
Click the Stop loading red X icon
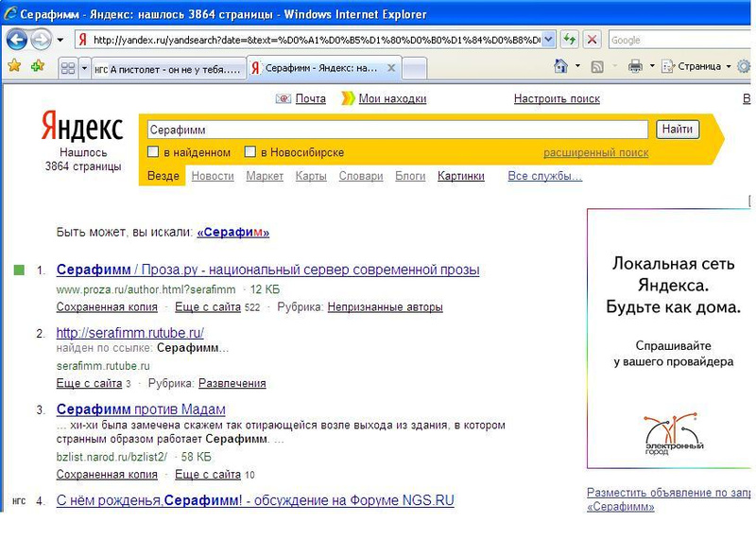coord(592,40)
